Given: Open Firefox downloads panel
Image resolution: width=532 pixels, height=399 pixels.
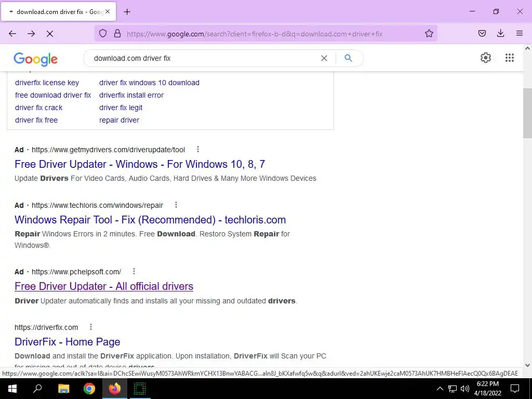Looking at the screenshot, I should 500,33.
